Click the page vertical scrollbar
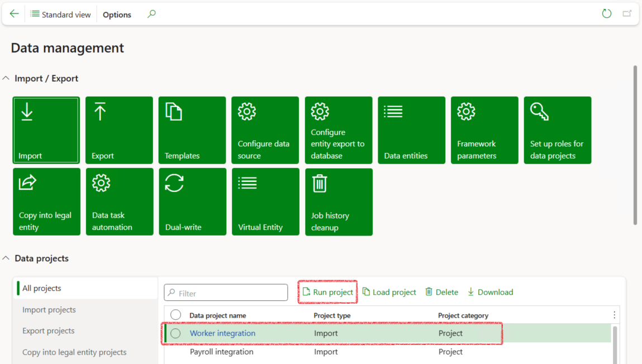The height and width of the screenshot is (364, 642). (x=635, y=145)
